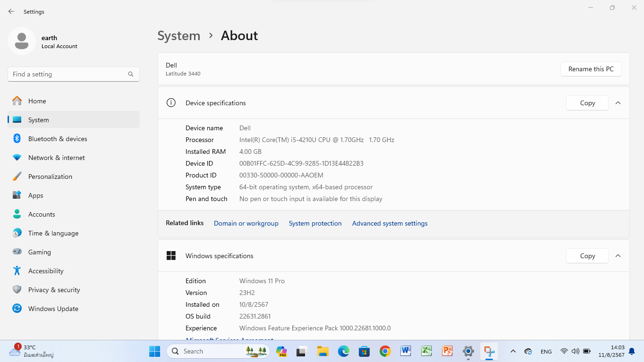Click the Accessibility figure icon
The height and width of the screenshot is (362, 644).
[17, 271]
